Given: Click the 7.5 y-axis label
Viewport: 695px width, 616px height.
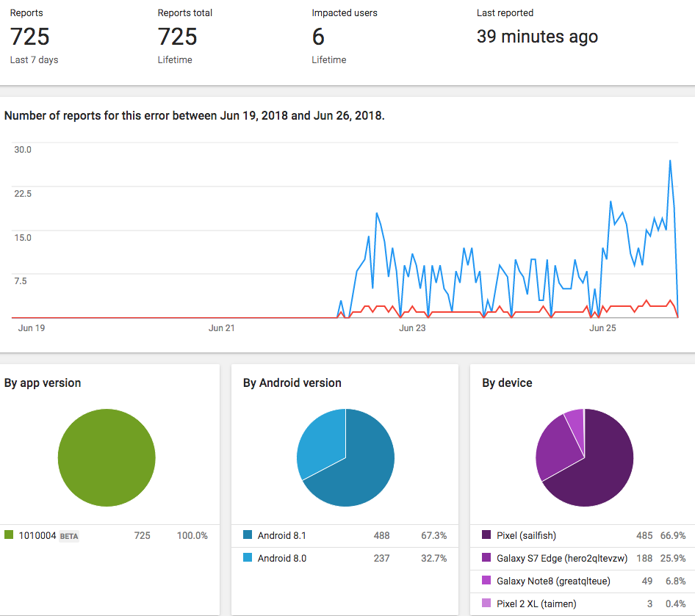Looking at the screenshot, I should click(x=21, y=281).
